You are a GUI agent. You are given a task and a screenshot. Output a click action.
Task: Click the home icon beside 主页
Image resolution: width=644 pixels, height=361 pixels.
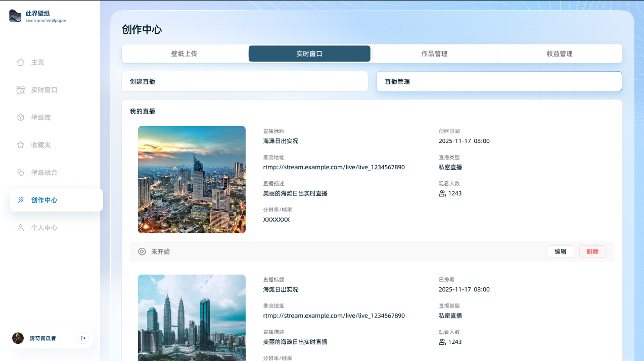point(21,62)
